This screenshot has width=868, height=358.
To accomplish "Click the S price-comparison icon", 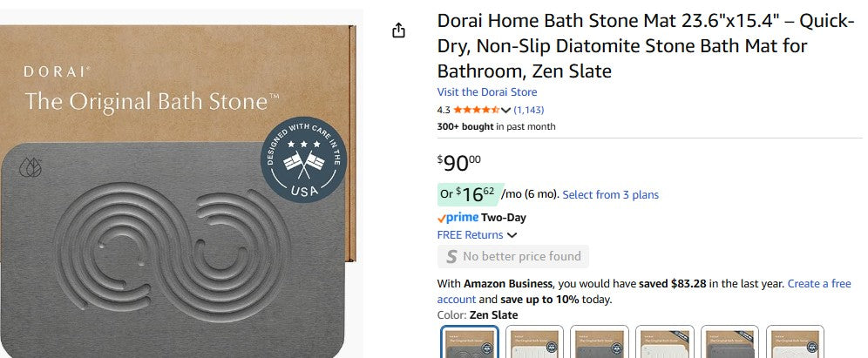I will [x=451, y=256].
